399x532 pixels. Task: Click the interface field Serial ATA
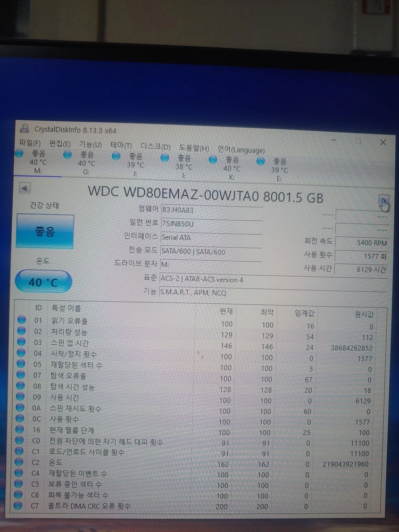[x=211, y=237]
